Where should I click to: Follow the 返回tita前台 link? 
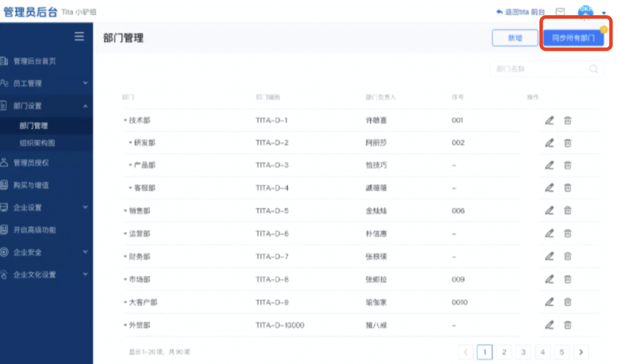520,12
